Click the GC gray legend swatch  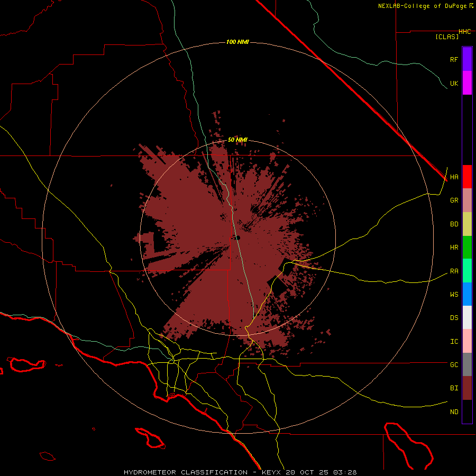pyautogui.click(x=467, y=364)
